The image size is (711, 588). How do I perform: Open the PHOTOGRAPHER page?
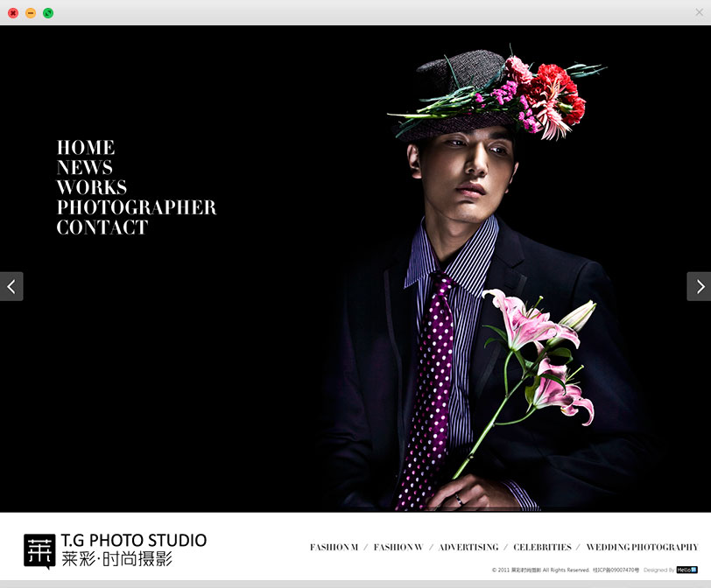(x=137, y=207)
